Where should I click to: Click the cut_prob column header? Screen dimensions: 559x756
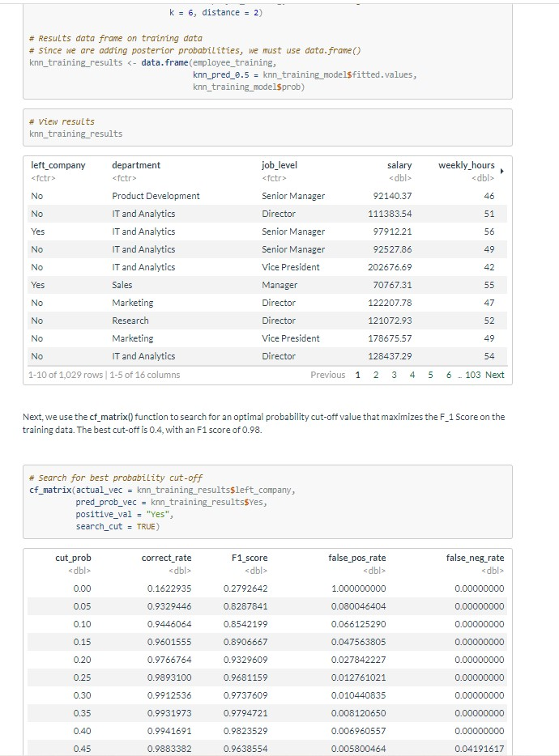(73, 558)
